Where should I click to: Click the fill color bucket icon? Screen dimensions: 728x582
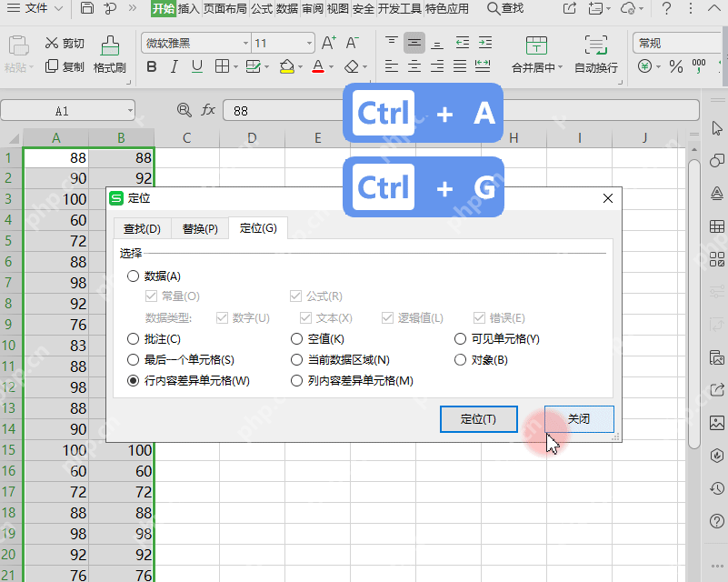287,66
